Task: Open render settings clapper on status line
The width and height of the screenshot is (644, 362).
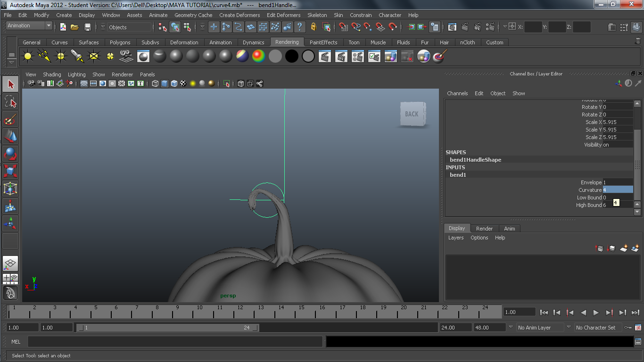Action: [491, 27]
